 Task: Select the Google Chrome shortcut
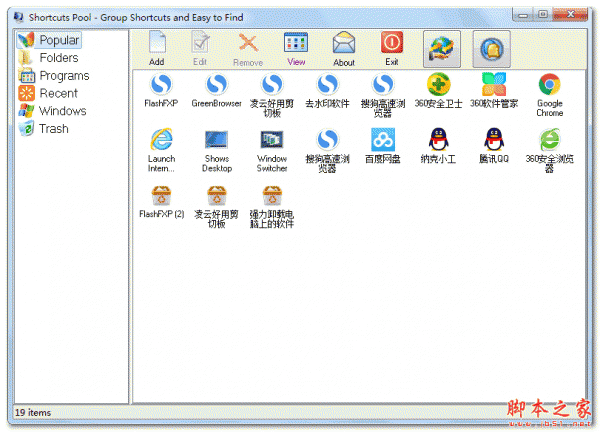549,96
